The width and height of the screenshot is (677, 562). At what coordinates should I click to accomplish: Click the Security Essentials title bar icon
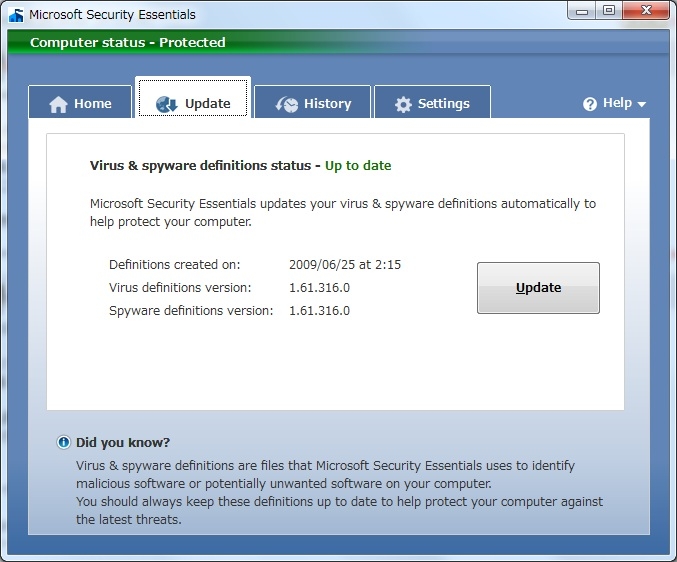pos(16,15)
